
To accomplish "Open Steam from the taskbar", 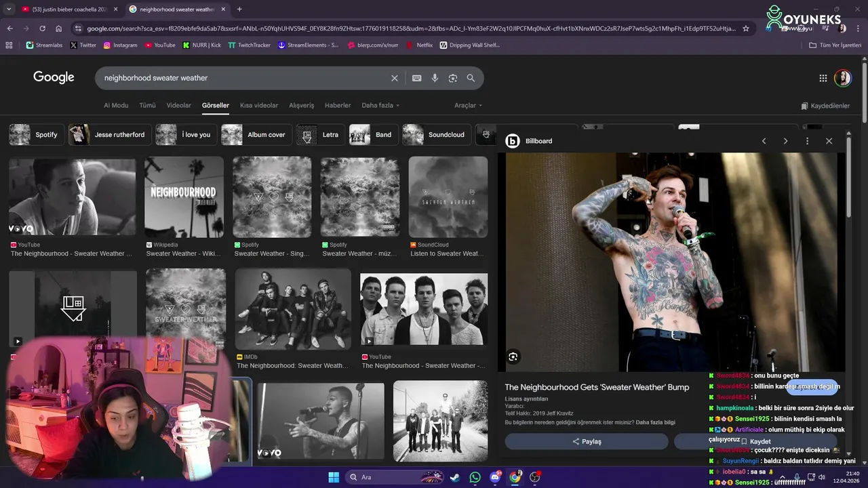I will pyautogui.click(x=455, y=477).
